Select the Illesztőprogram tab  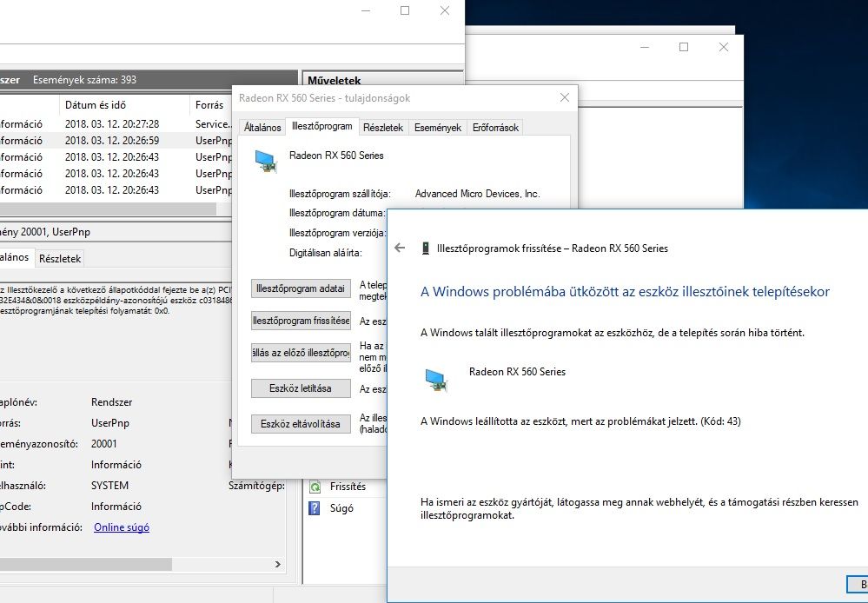point(322,126)
